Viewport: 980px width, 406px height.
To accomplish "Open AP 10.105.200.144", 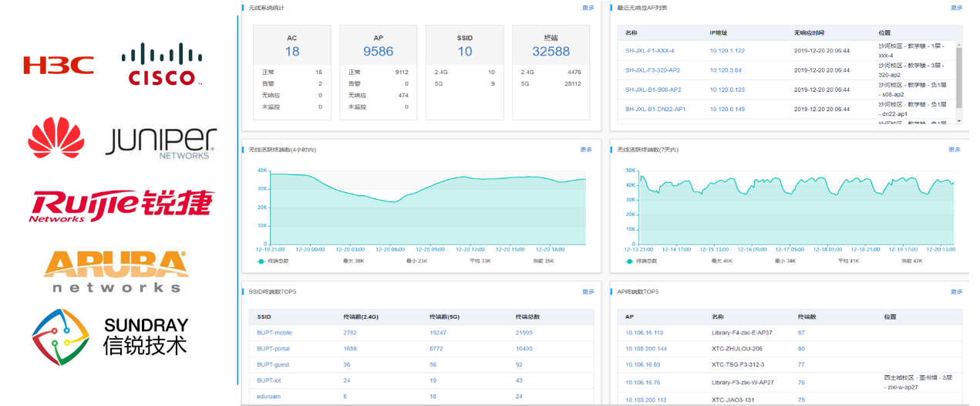I will pyautogui.click(x=646, y=348).
